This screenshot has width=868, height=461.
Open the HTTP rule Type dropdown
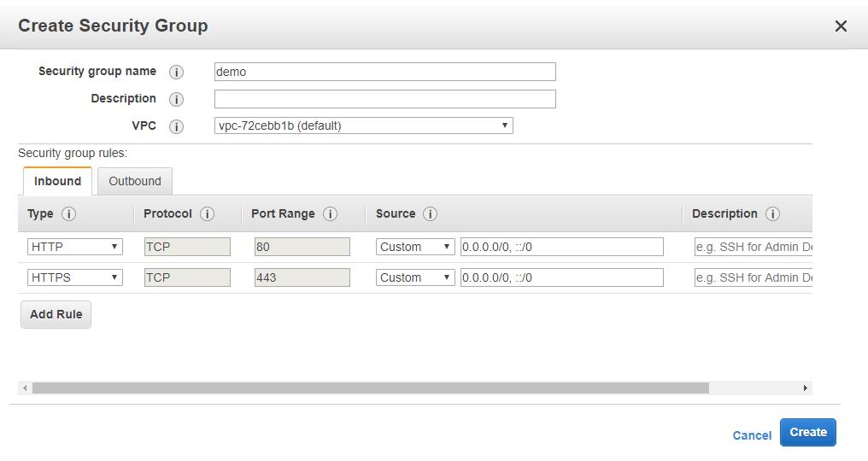[75, 247]
